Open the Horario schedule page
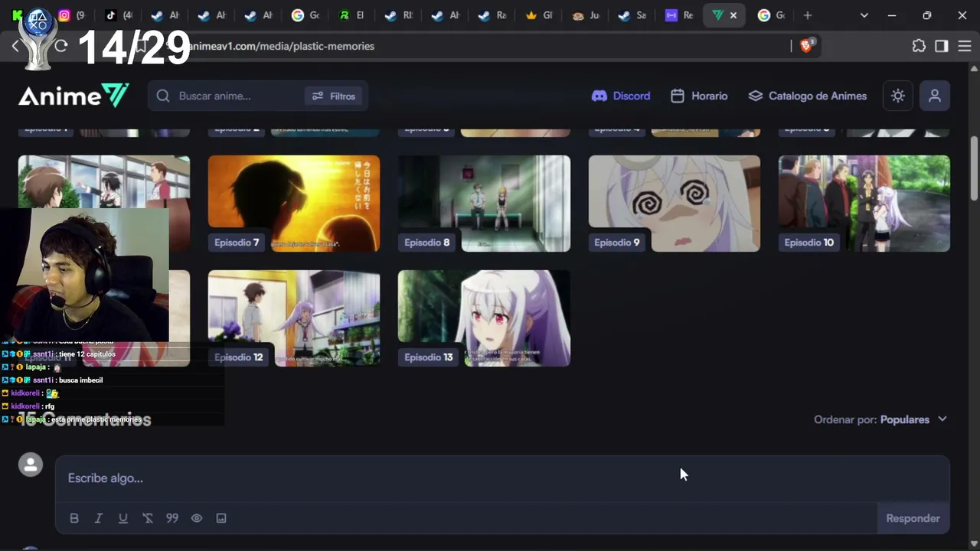The width and height of the screenshot is (980, 551). [x=699, y=96]
